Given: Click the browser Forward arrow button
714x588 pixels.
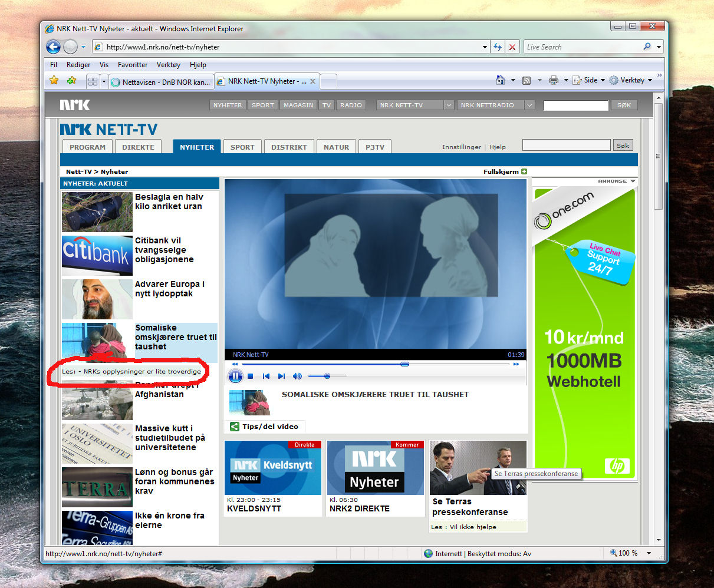Looking at the screenshot, I should (70, 47).
